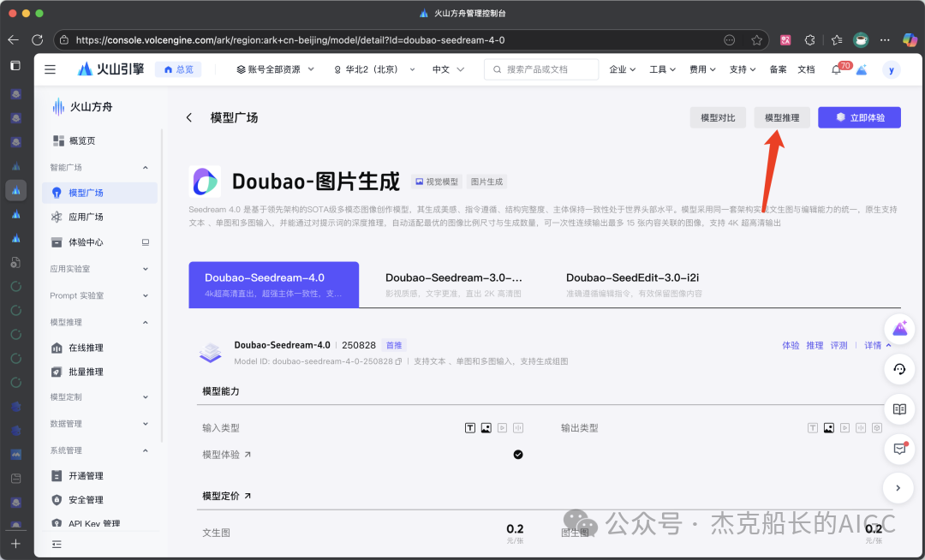Click the 搜索产品或文档 search field
This screenshot has width=925, height=560.
(541, 69)
